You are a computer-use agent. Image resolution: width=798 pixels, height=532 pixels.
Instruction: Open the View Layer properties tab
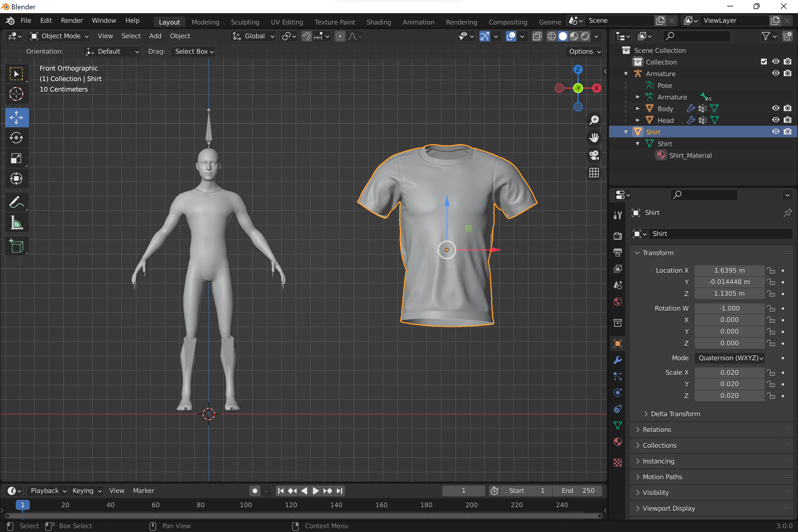[617, 269]
